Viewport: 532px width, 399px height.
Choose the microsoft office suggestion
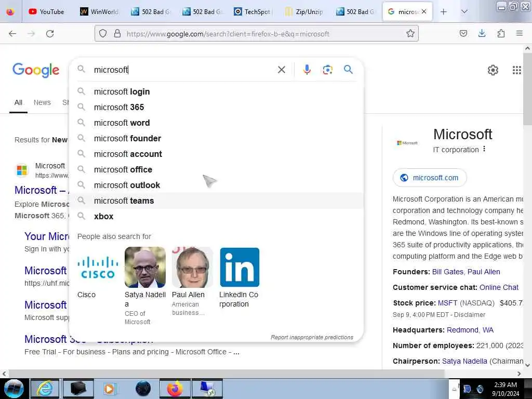point(216,170)
